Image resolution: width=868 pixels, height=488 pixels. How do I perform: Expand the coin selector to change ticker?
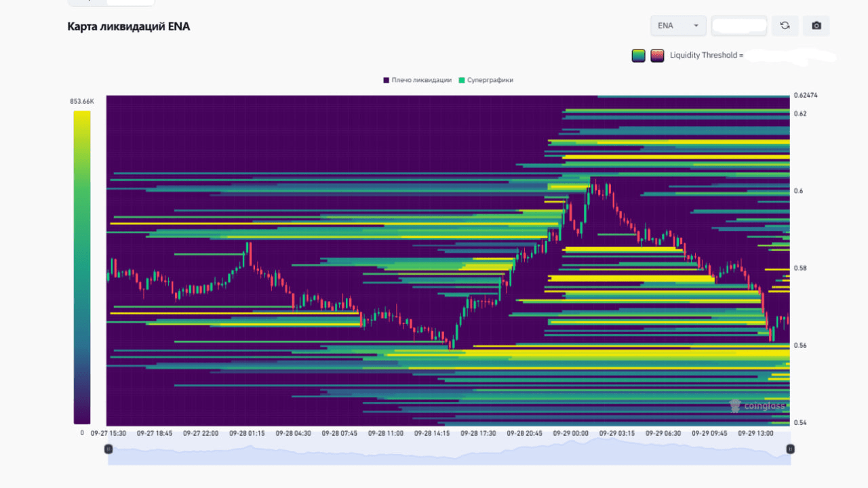coord(678,25)
